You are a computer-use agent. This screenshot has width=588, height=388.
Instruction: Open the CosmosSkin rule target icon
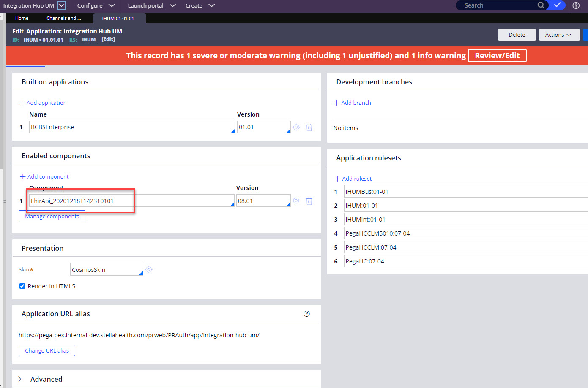pos(149,269)
